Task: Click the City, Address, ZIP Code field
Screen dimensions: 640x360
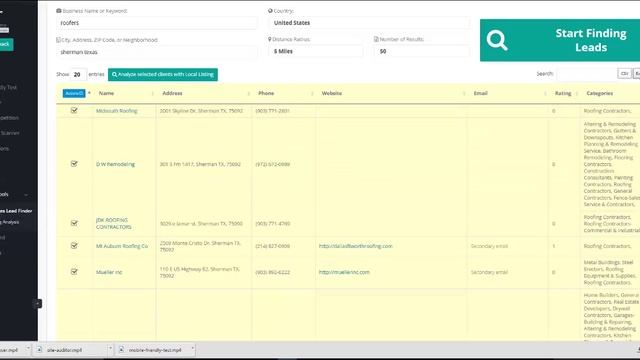Action: tap(157, 52)
